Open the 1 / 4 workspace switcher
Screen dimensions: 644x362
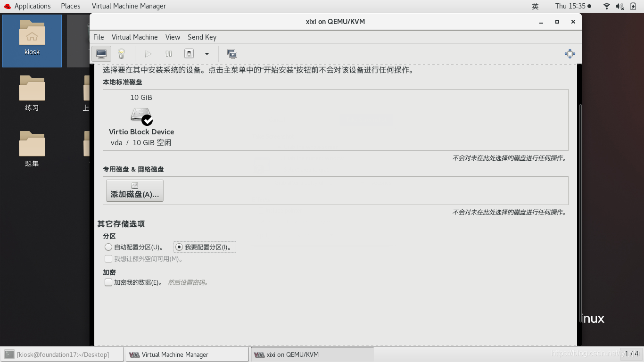631,354
